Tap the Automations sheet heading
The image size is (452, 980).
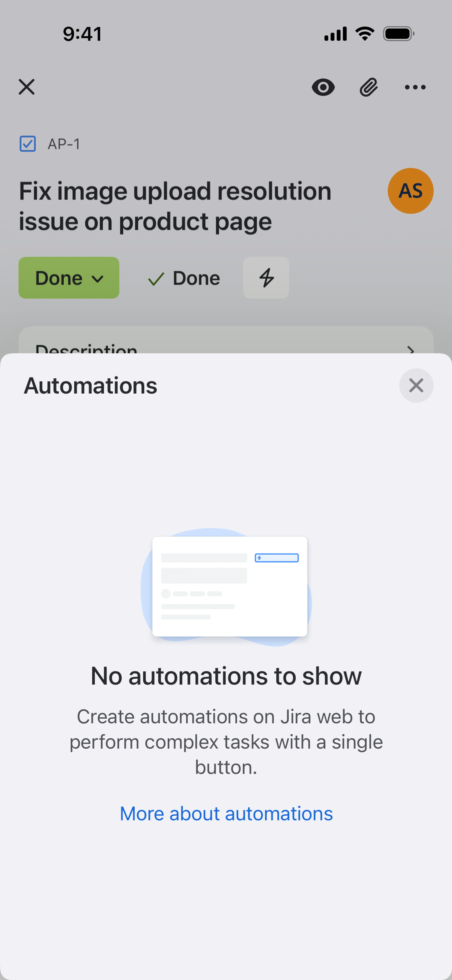pos(91,385)
